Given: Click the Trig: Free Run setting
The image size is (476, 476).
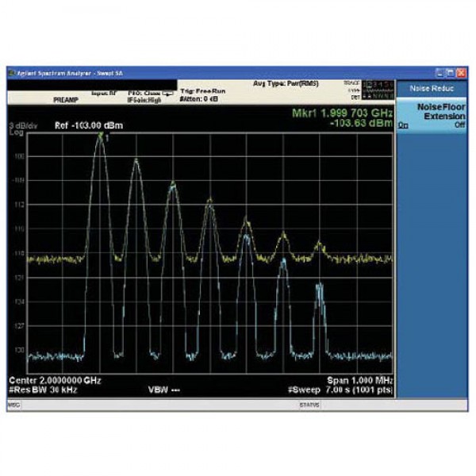Looking at the screenshot, I should [202, 91].
